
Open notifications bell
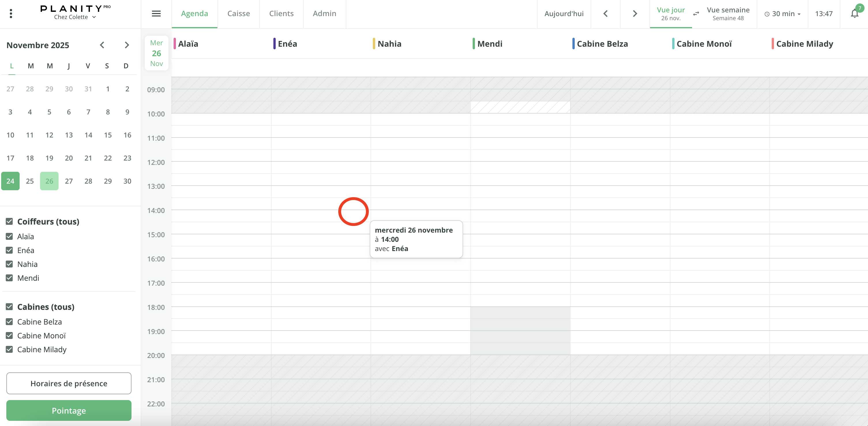(x=854, y=14)
